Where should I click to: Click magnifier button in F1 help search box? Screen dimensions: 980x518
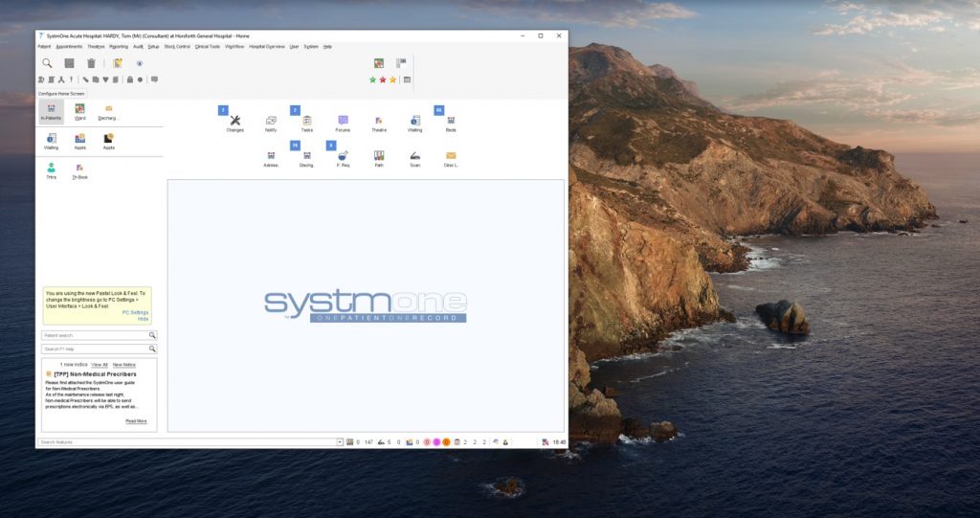click(152, 349)
